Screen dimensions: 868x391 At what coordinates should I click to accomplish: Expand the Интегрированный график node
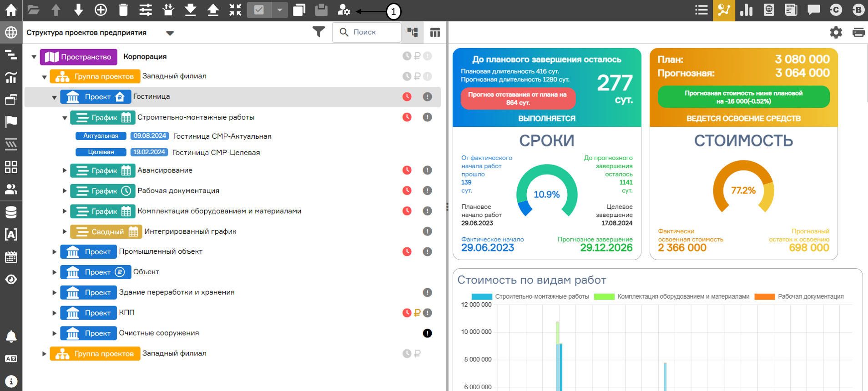pyautogui.click(x=65, y=231)
